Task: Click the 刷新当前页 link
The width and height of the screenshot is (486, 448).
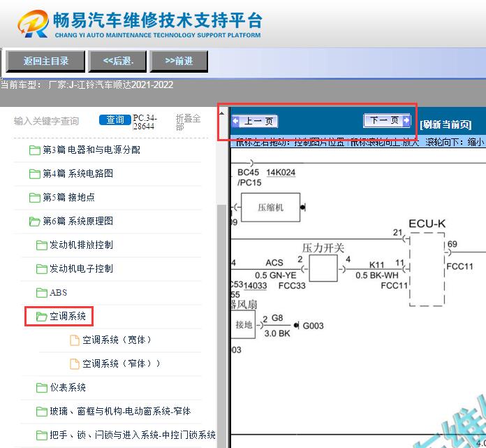Action: click(x=445, y=124)
